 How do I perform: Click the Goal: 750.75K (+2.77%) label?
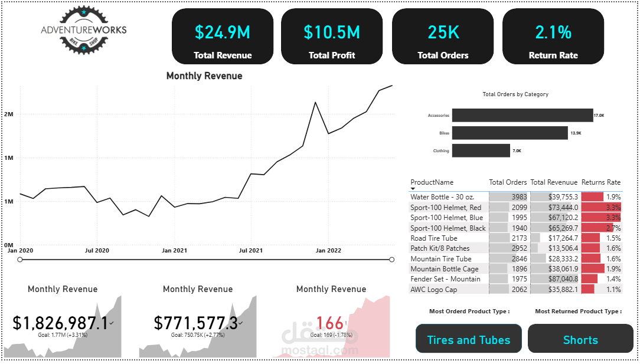coord(198,335)
